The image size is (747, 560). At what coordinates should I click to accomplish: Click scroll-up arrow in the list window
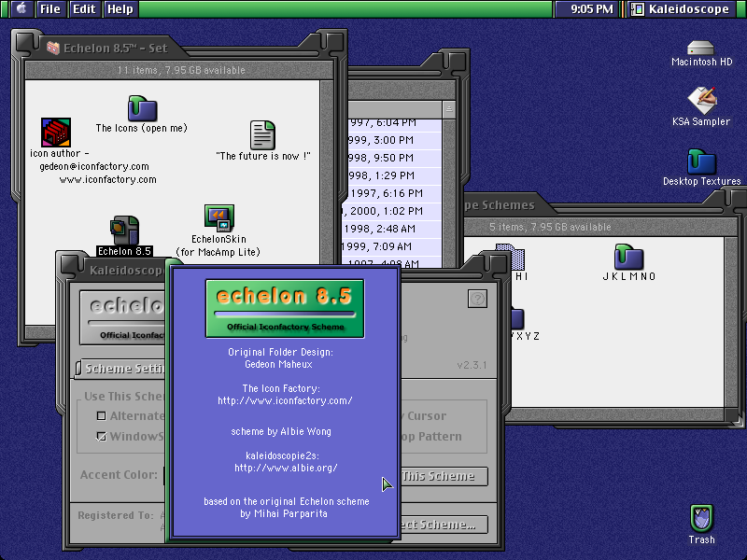point(449,109)
